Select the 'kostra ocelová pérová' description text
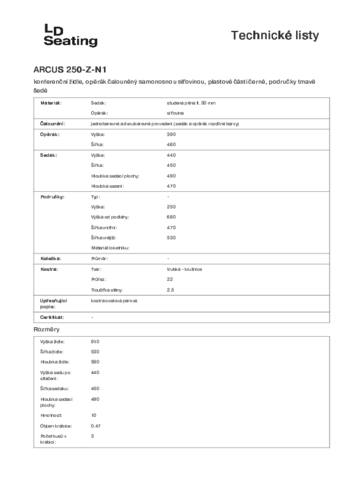 [x=114, y=301]
